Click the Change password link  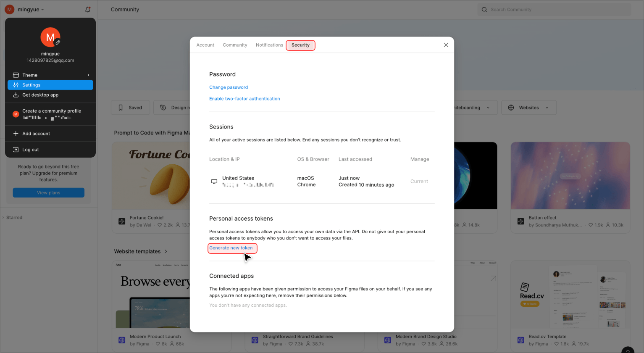click(229, 87)
